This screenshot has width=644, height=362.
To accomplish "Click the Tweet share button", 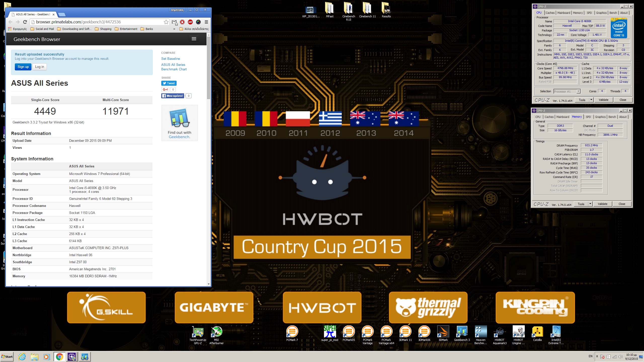I will tap(169, 83).
